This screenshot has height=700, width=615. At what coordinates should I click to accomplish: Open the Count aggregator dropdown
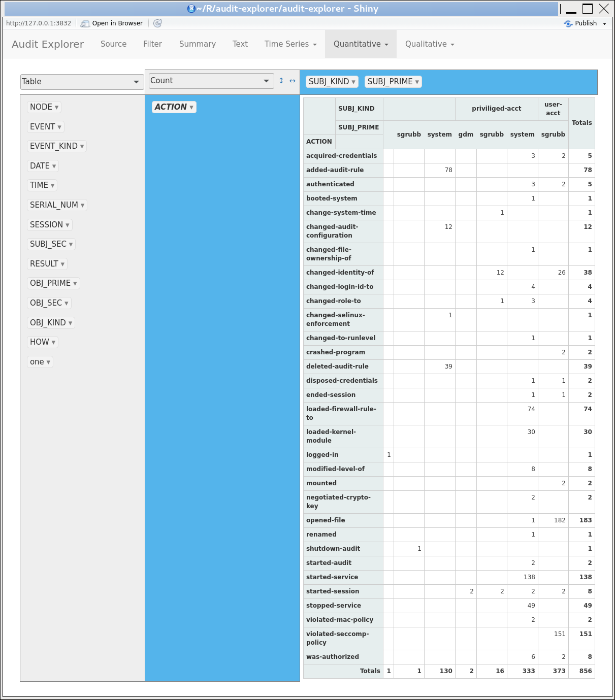point(211,81)
